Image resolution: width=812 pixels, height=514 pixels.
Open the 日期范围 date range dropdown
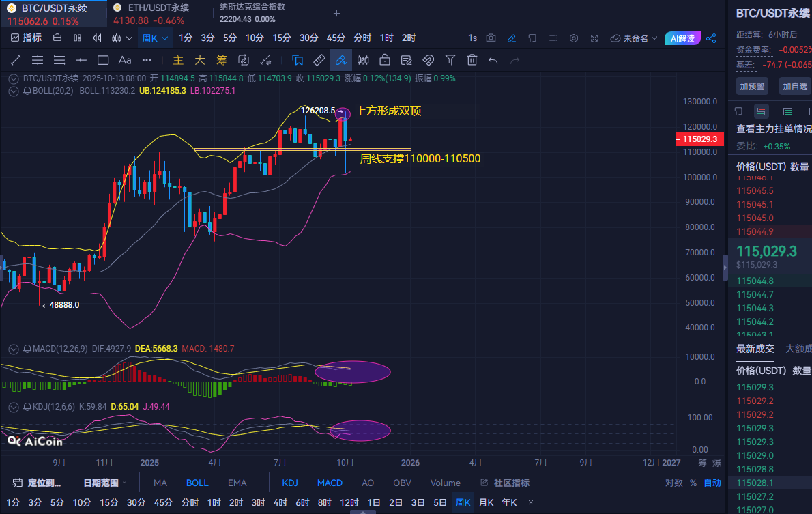(x=104, y=483)
